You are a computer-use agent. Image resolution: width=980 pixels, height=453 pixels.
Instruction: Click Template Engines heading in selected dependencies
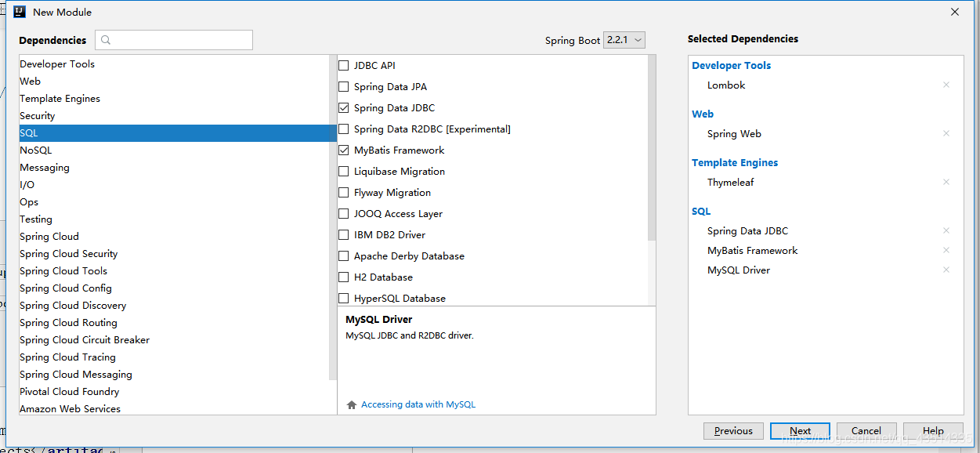pyautogui.click(x=735, y=162)
